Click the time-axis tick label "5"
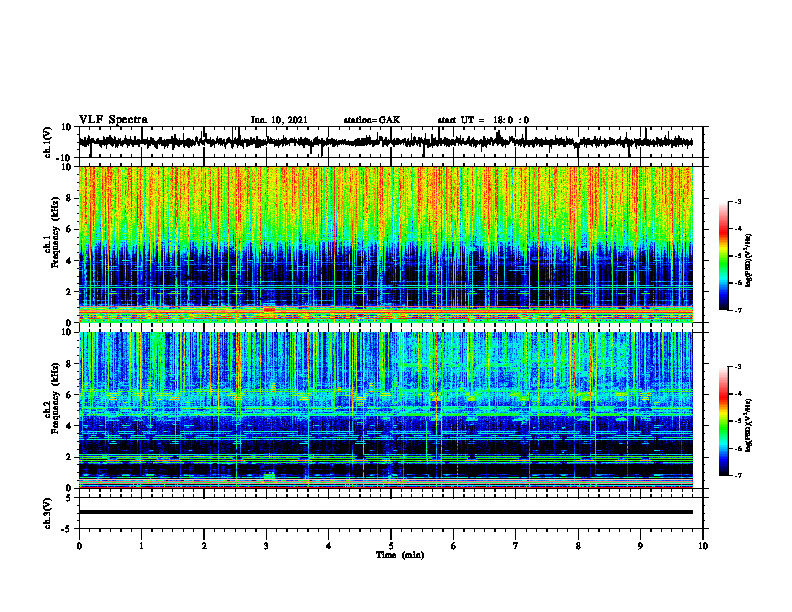The width and height of the screenshot is (792, 612). coord(391,546)
